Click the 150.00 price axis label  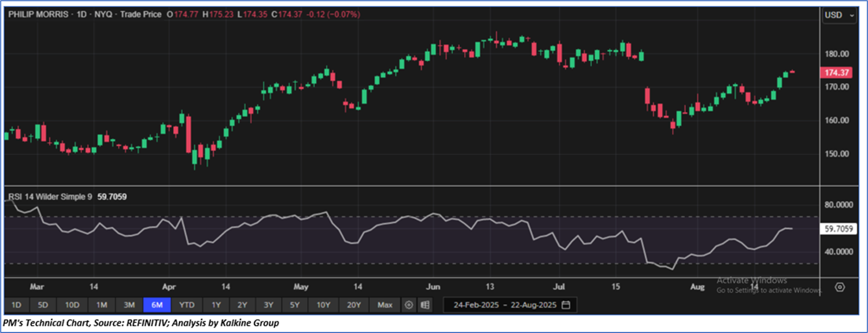[837, 154]
